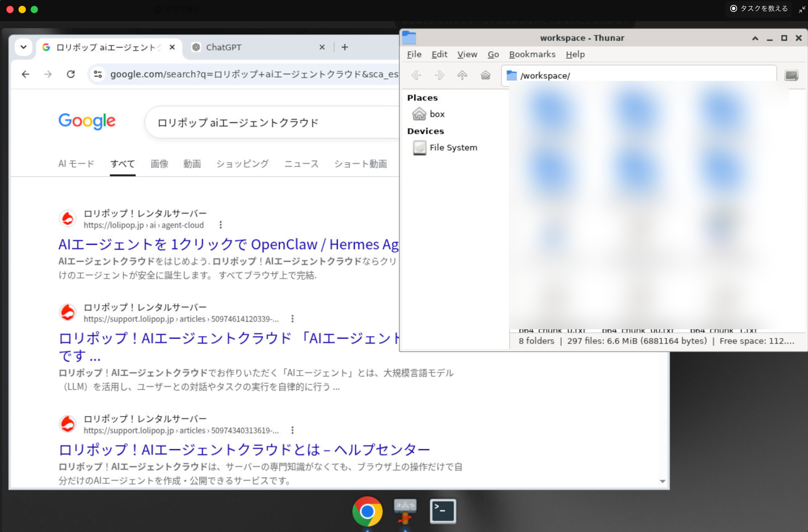808x532 pixels.
Task: Open Chrome from the dock
Action: pos(367,511)
